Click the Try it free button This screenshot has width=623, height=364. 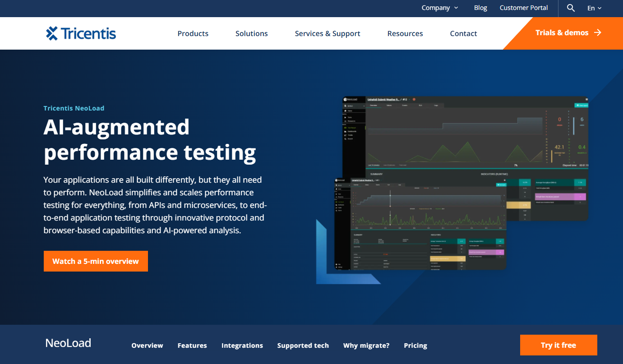(x=558, y=345)
